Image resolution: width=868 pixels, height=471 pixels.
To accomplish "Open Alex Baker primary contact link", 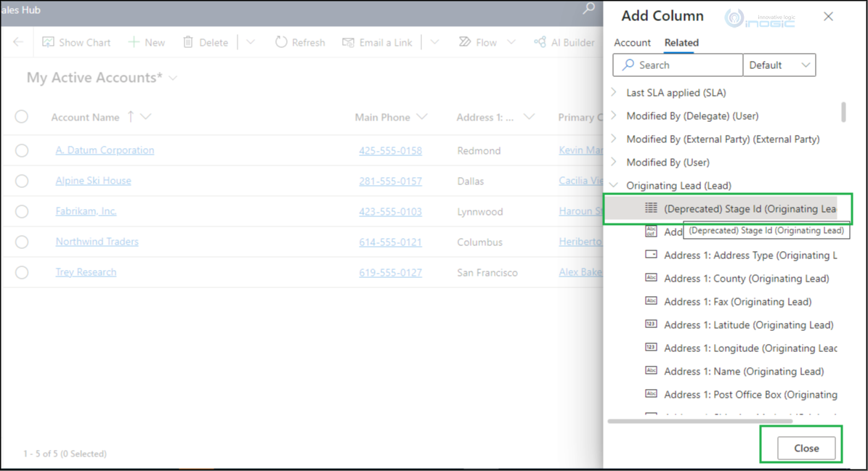I will pyautogui.click(x=580, y=272).
